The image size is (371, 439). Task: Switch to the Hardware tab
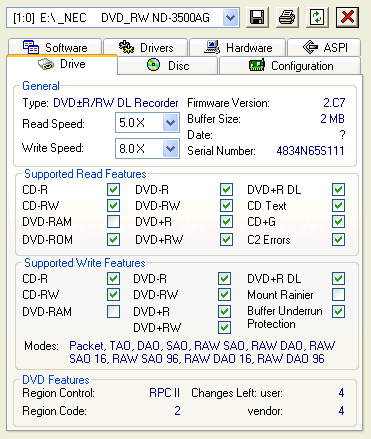(x=238, y=47)
